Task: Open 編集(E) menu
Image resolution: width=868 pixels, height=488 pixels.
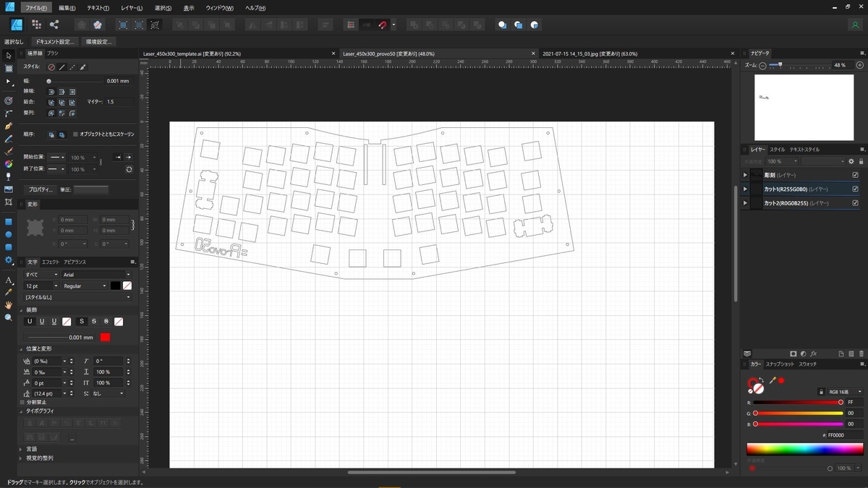Action: coord(67,8)
